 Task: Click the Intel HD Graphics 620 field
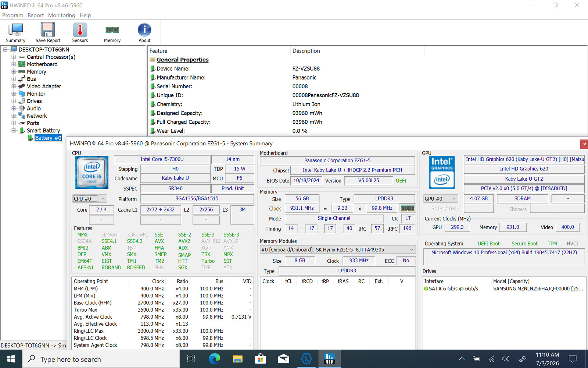[x=524, y=169]
